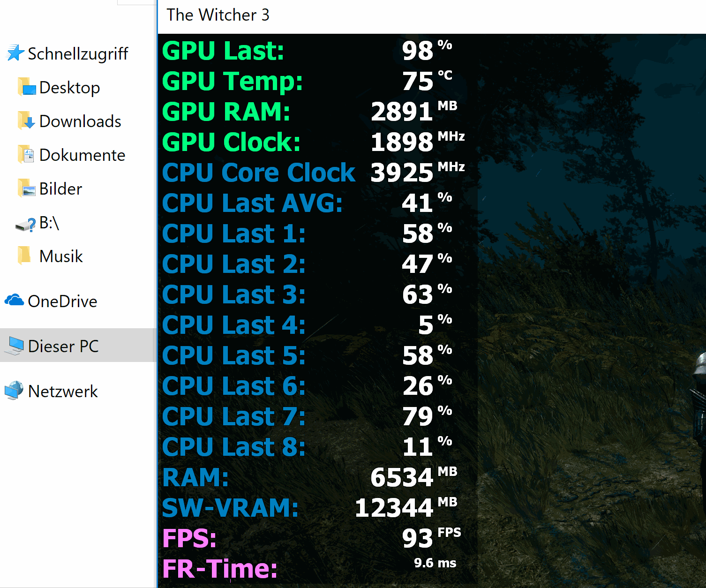The image size is (706, 588).
Task: Click the Downloads folder icon
Action: [27, 121]
